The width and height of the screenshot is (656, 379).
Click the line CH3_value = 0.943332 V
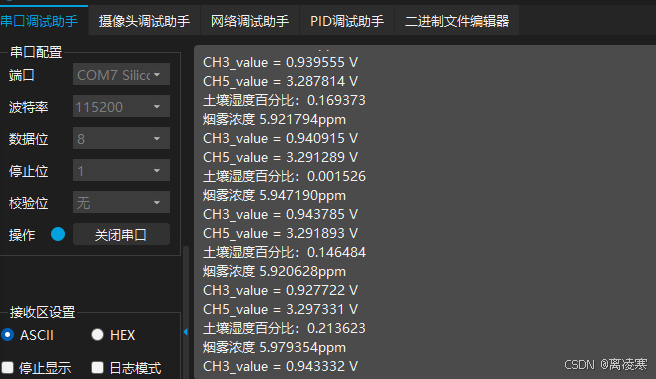[281, 366]
